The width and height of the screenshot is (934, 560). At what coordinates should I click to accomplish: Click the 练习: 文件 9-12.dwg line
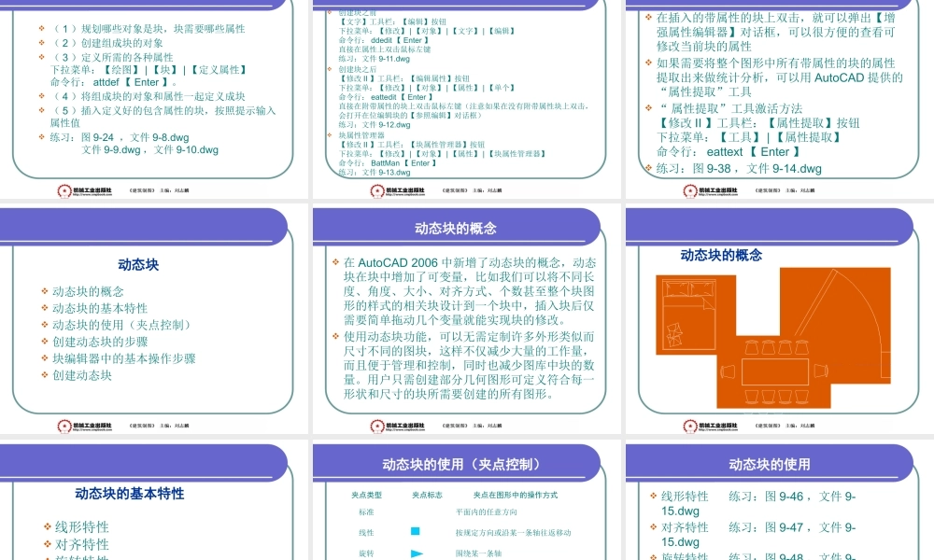click(375, 125)
